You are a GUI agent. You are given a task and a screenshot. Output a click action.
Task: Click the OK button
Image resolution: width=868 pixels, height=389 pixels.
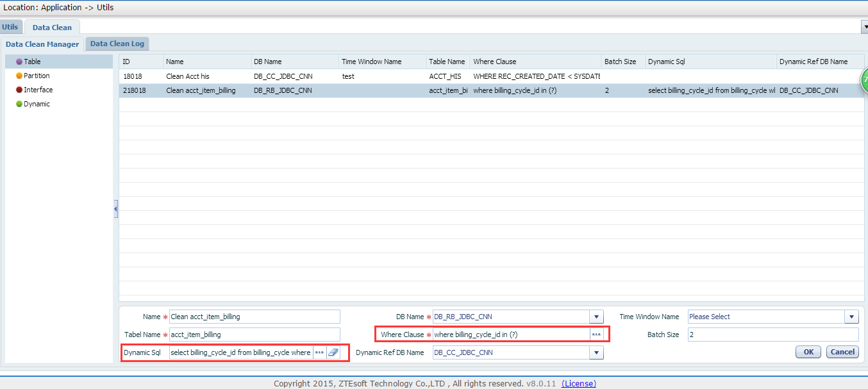[808, 352]
